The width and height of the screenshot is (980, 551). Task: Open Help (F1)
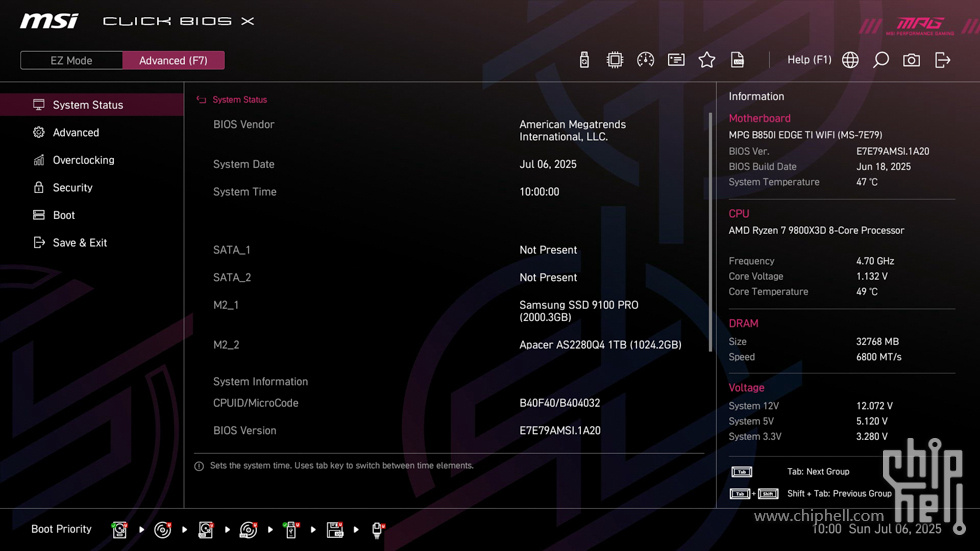pyautogui.click(x=809, y=60)
